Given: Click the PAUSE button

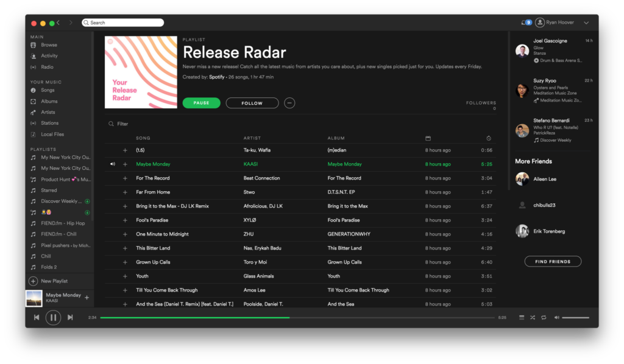Looking at the screenshot, I should [x=201, y=102].
